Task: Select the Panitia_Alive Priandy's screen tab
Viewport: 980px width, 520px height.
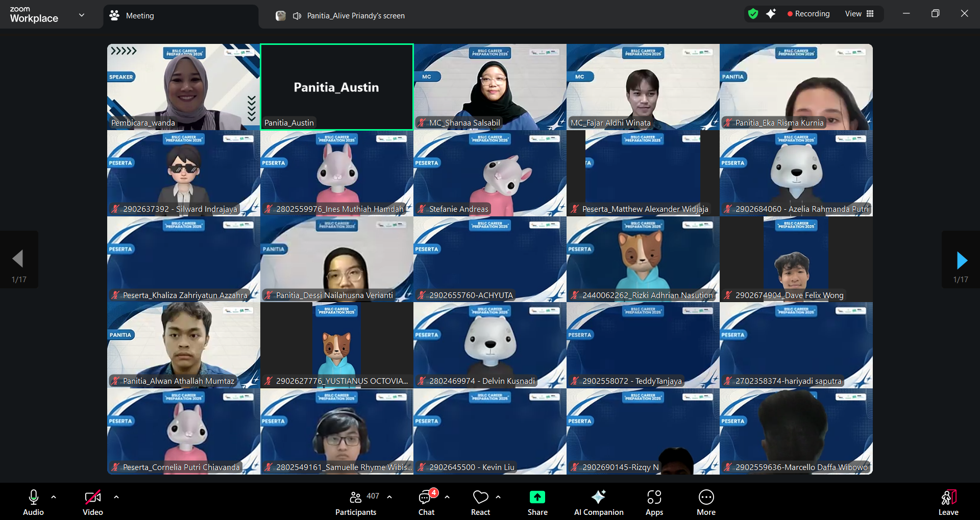Action: [x=355, y=16]
